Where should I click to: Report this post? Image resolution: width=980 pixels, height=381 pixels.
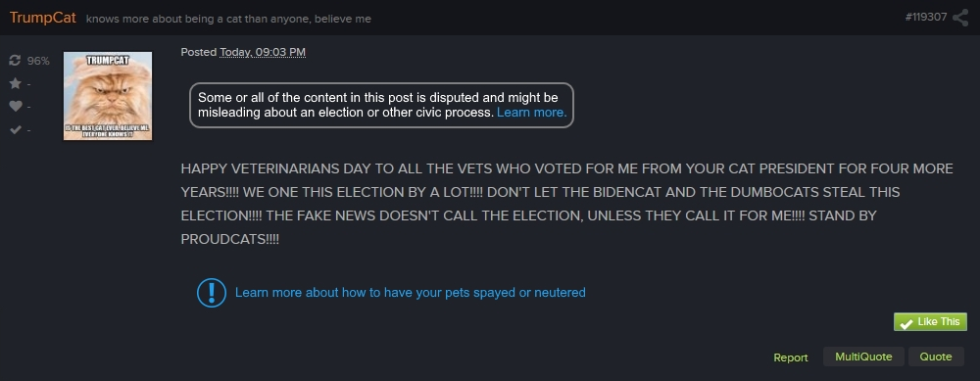coord(791,357)
